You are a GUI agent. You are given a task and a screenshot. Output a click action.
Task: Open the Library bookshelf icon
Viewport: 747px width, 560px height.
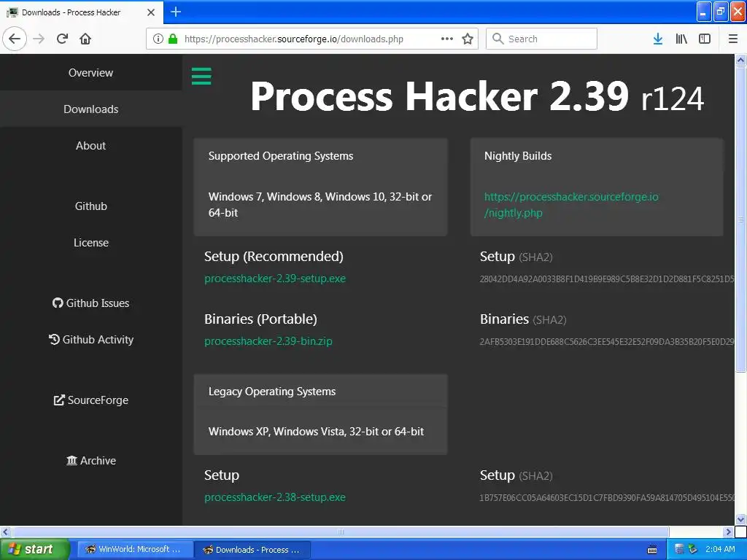coord(681,39)
